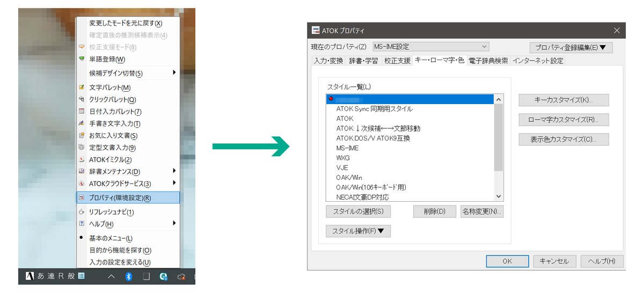Select ATOK:DOS/V ATOK9互換 style

[x=410, y=138]
